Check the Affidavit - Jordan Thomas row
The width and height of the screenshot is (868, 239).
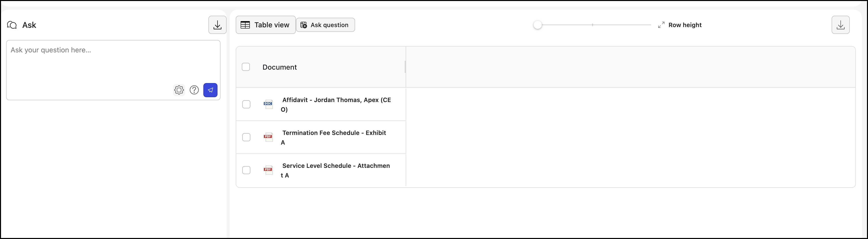246,104
